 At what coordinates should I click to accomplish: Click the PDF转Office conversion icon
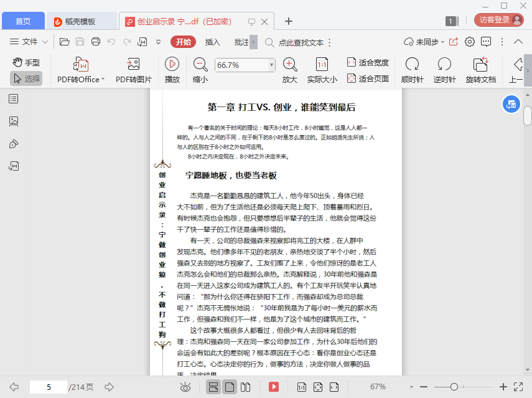(x=81, y=64)
